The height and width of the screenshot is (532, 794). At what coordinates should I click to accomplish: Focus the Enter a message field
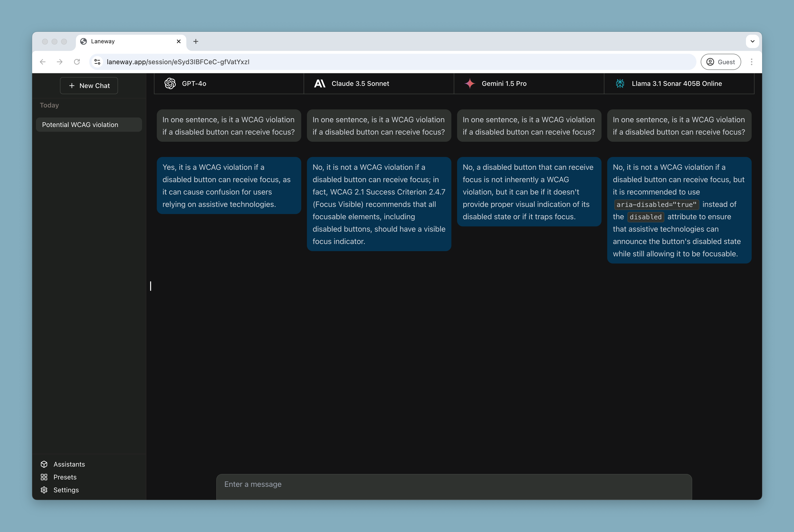454,487
